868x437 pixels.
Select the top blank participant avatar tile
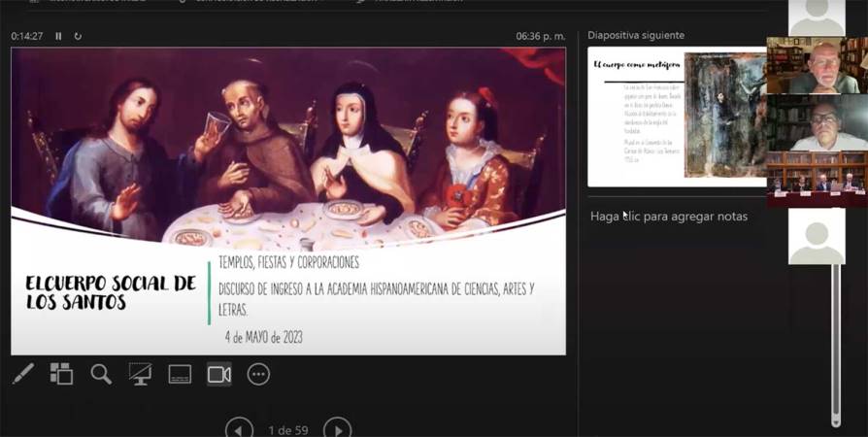click(x=817, y=17)
